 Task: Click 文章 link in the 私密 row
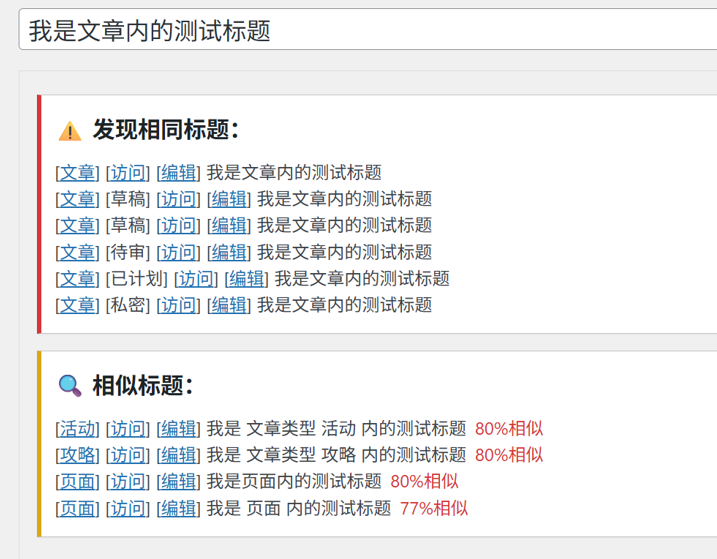point(77,305)
